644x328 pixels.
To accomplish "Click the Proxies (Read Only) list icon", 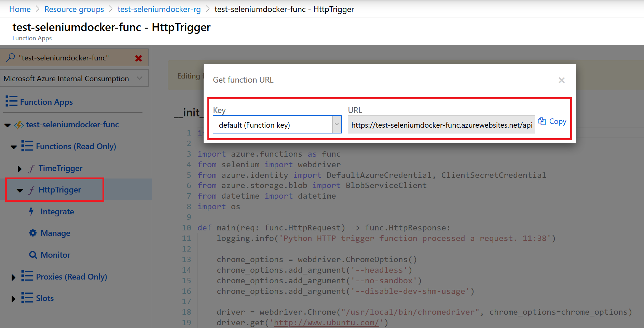I will click(27, 276).
